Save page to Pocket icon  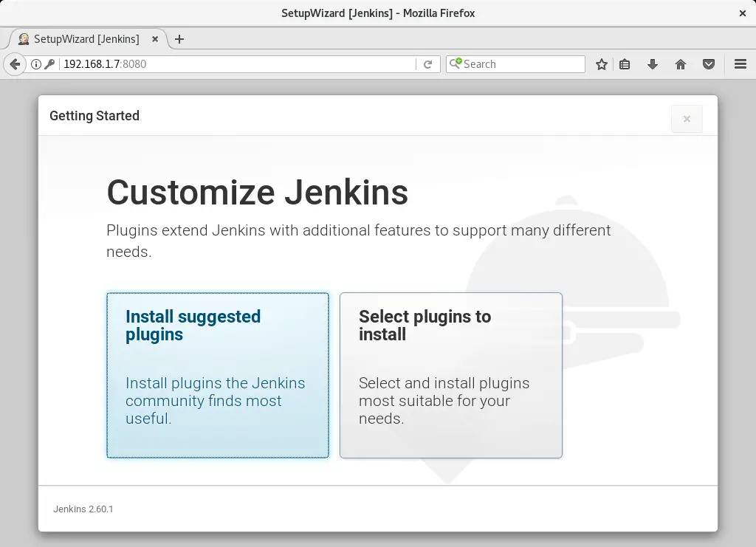pos(708,64)
